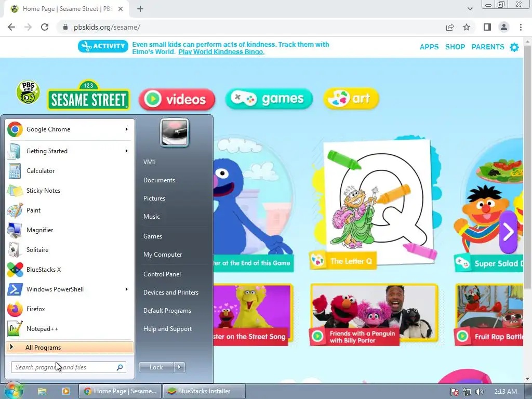Go back in Chrome
The image size is (532, 399).
click(11, 27)
